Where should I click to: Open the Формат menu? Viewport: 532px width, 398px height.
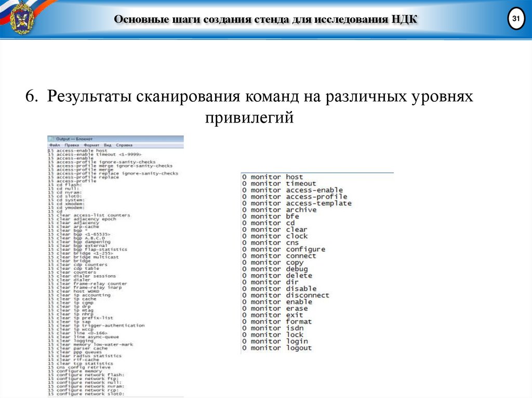(91, 145)
